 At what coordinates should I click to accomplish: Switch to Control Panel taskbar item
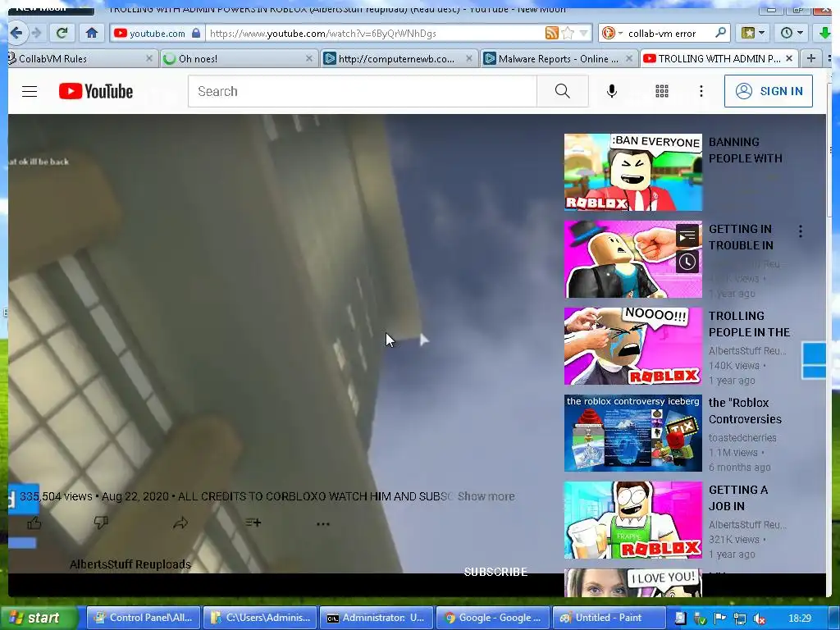143,618
